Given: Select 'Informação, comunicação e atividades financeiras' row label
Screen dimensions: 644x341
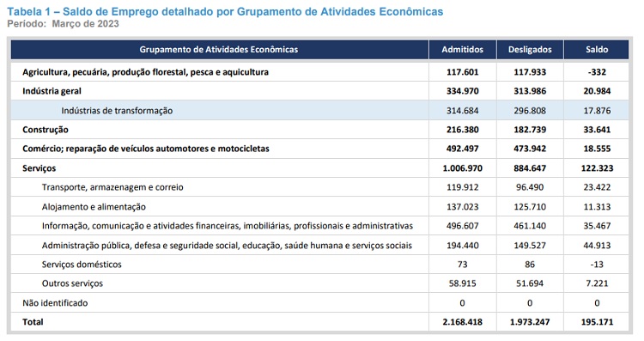Looking at the screenshot, I should click(228, 226).
